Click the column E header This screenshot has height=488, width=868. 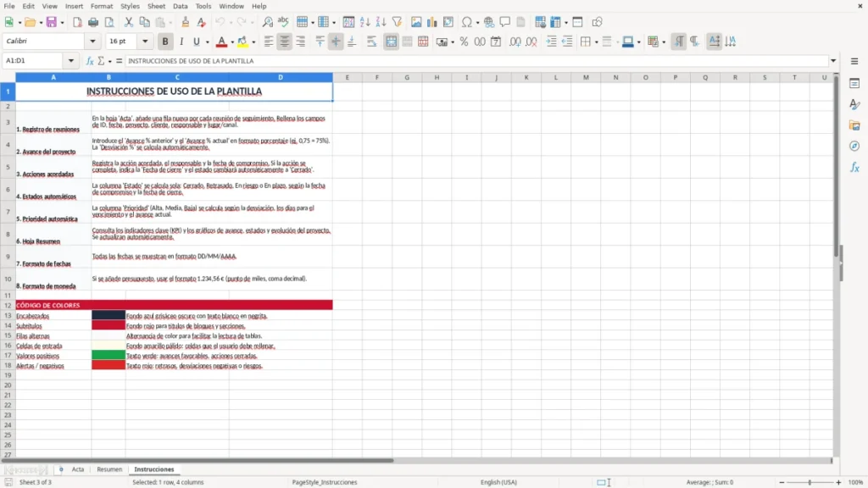348,77
